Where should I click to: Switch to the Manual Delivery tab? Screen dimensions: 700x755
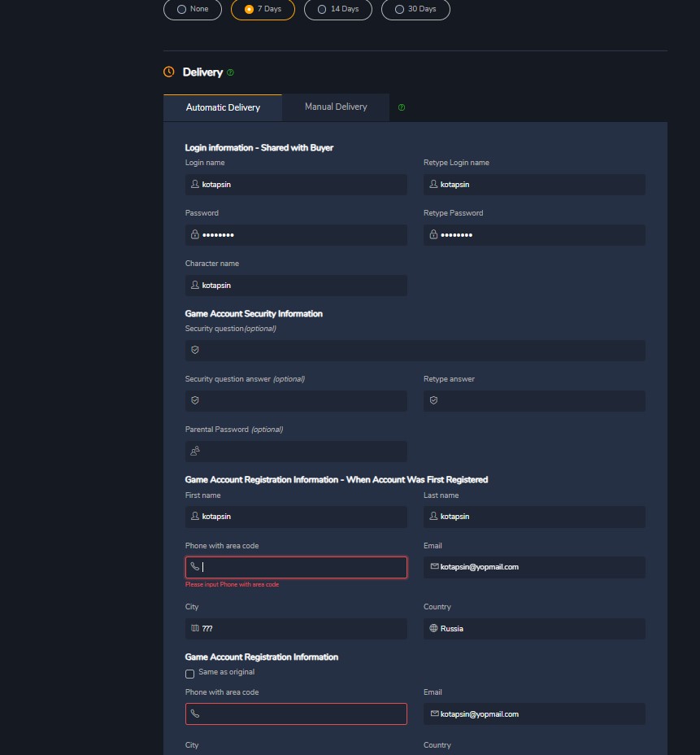pos(336,107)
